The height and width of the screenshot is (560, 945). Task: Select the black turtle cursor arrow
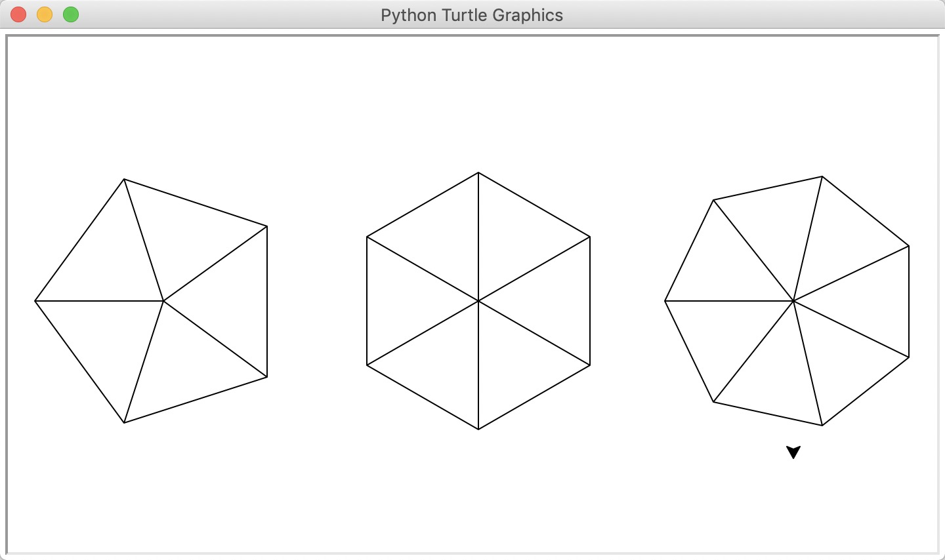coord(793,451)
